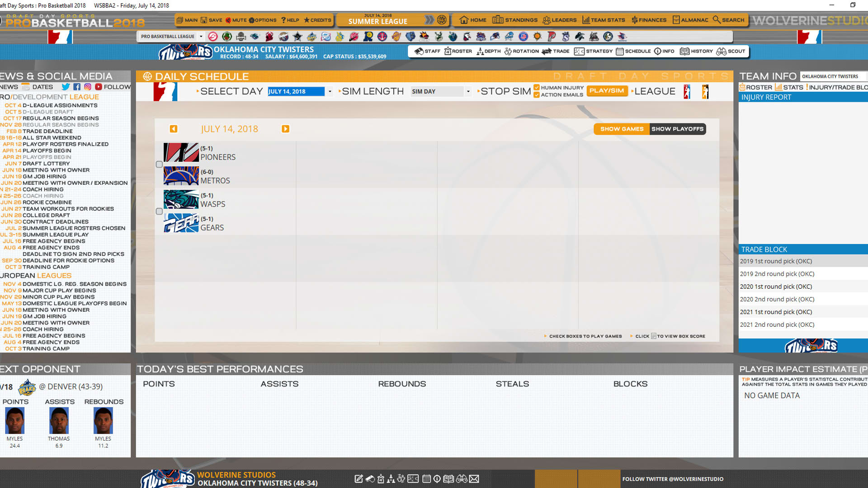Click the Twitter bird icon
Screen dimensions: 868x488
(66, 87)
